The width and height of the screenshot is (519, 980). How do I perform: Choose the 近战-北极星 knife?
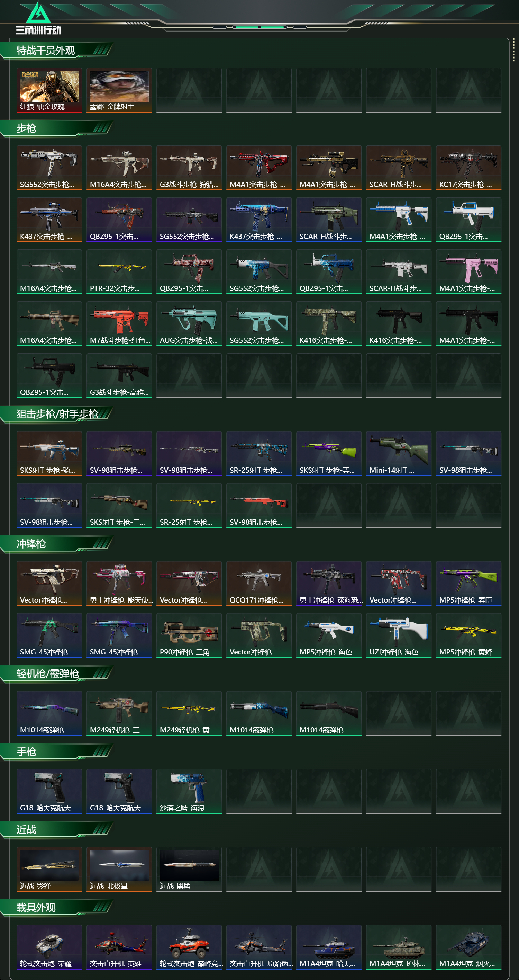pyautogui.click(x=119, y=869)
